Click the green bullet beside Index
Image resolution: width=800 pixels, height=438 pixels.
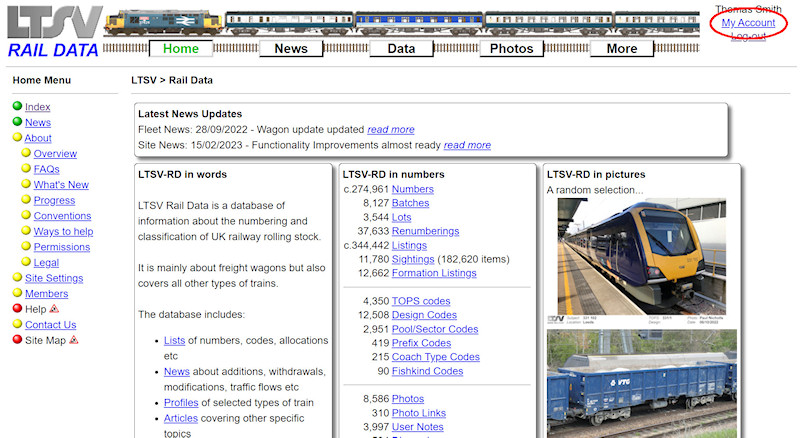[17, 107]
